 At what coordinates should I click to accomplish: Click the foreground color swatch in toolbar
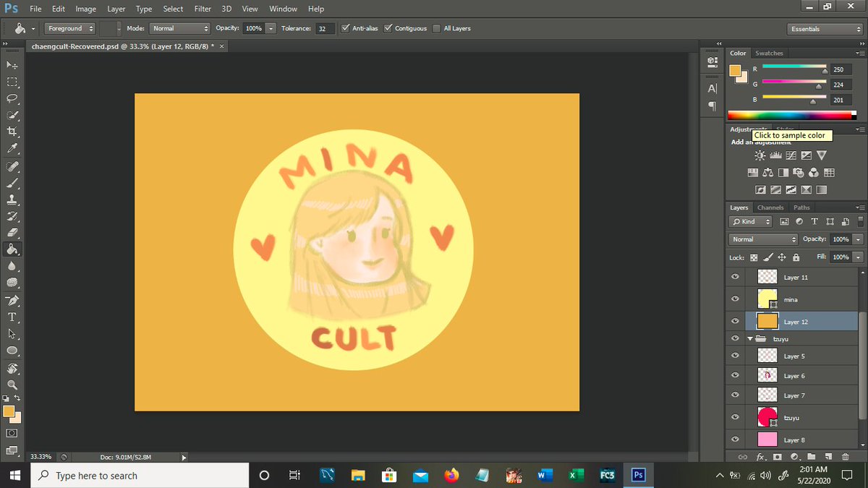pos(9,411)
